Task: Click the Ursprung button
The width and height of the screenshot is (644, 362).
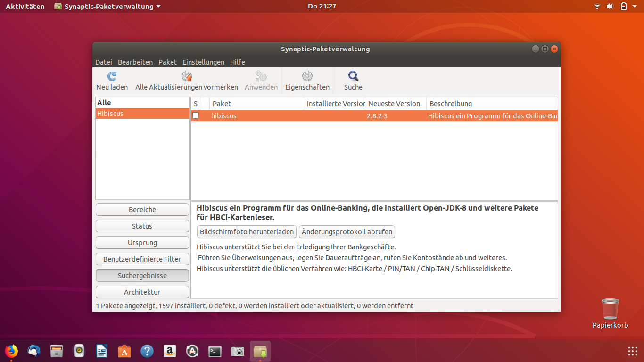Action: pos(142,243)
